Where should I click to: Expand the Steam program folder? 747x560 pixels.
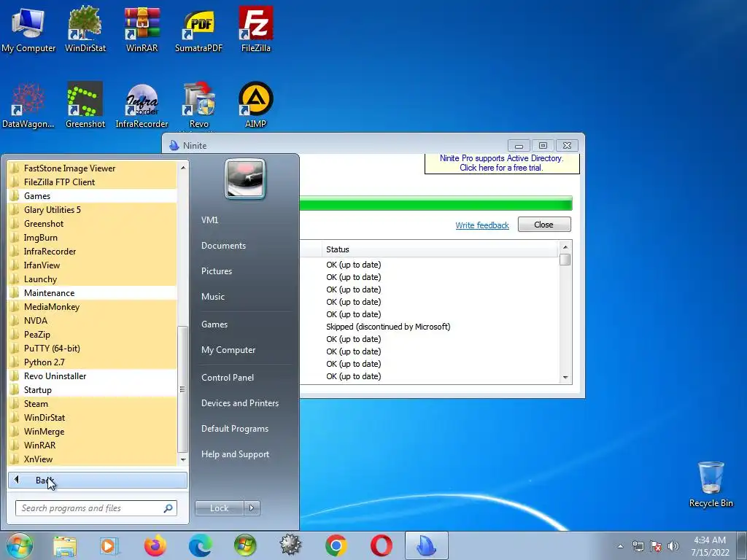tap(93, 403)
